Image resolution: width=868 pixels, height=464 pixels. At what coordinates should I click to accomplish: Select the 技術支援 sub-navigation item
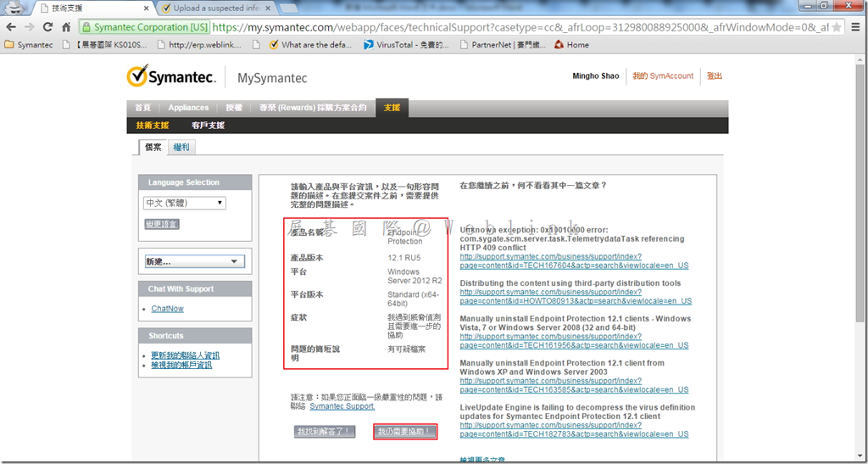[x=153, y=126]
